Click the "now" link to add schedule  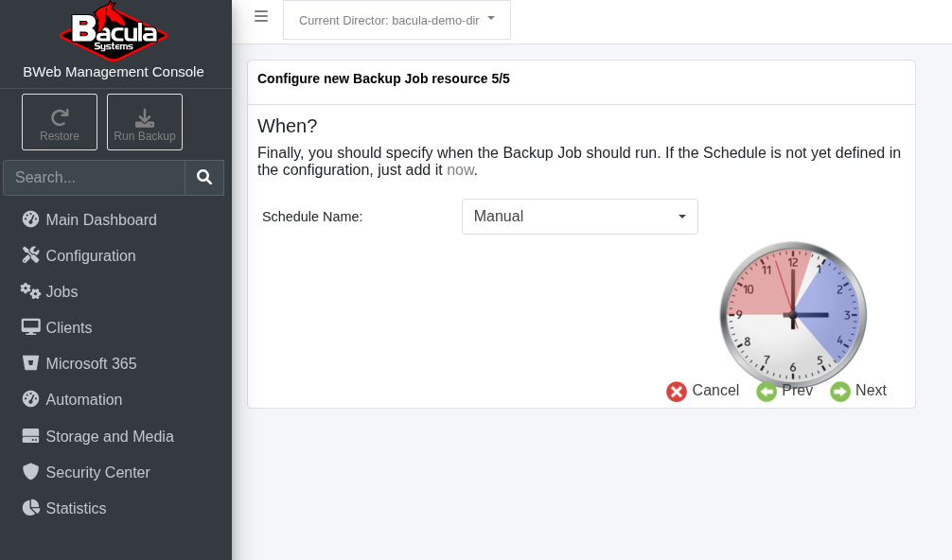coord(460,170)
